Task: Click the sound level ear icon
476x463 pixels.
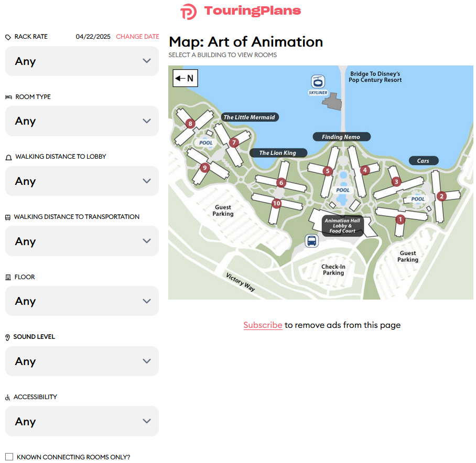Action: [7, 337]
